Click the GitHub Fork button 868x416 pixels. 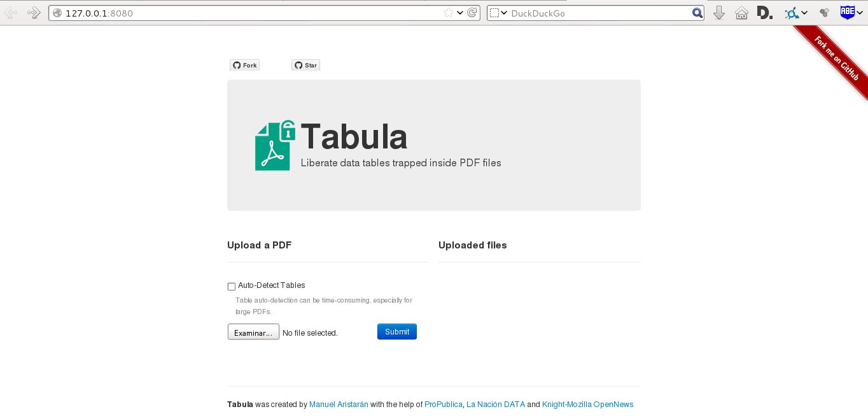(244, 65)
